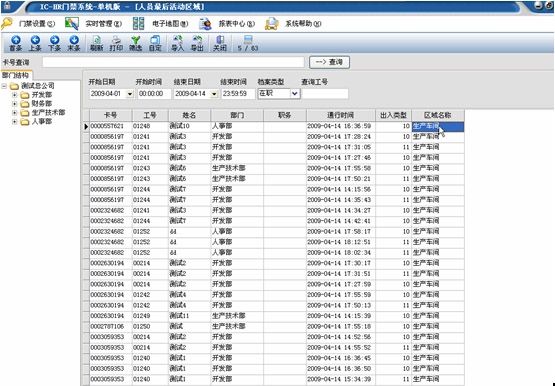Select the 部门结构 tab
This screenshot has height=386, width=555.
pyautogui.click(x=16, y=75)
